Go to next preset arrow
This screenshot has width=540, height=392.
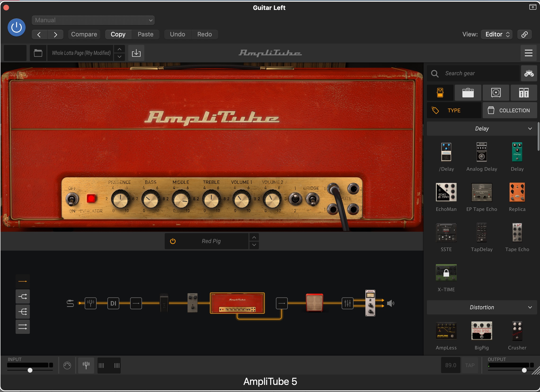(x=55, y=35)
